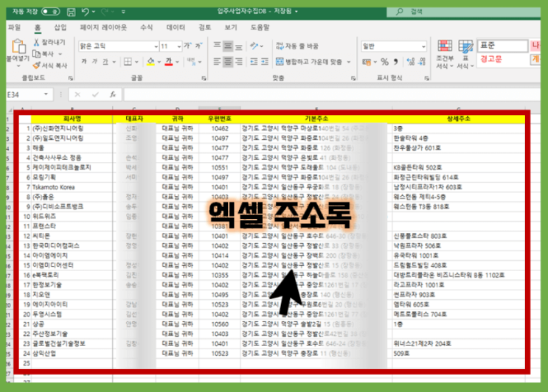Click the top align icon
548x392 pixels.
click(x=217, y=46)
